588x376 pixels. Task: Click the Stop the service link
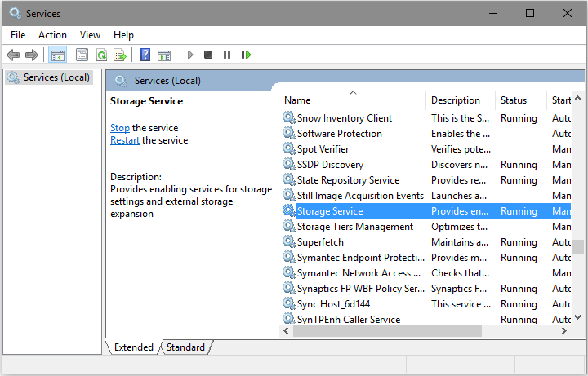(x=119, y=128)
